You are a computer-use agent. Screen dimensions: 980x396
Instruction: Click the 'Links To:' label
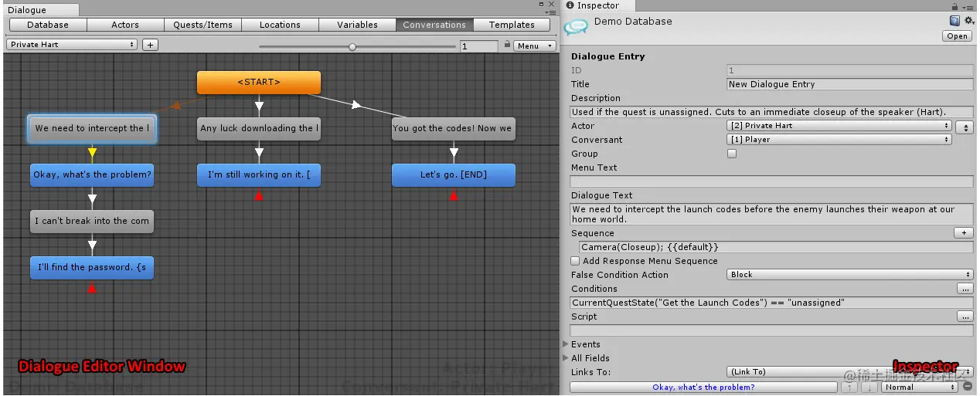[x=590, y=372]
